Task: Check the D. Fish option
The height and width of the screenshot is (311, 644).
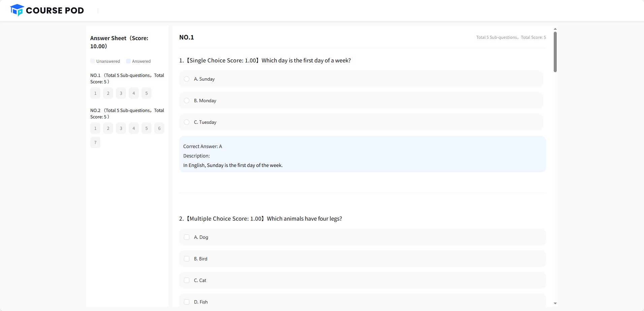Action: tap(187, 302)
